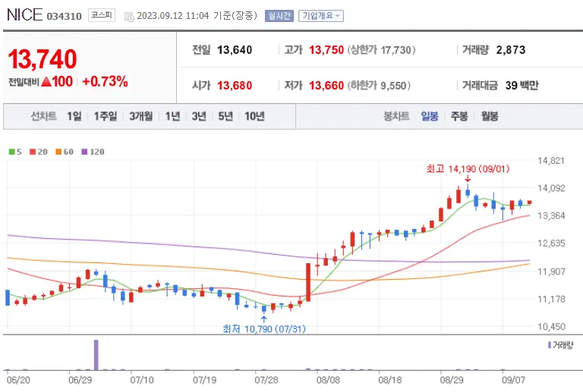Switch to 주봉 candlestick chart

coord(459,117)
